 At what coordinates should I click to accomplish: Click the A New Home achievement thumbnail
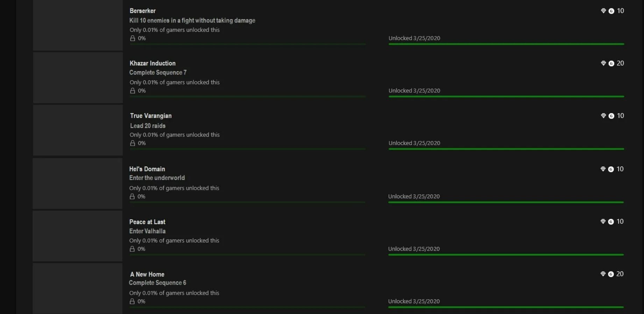click(x=77, y=288)
